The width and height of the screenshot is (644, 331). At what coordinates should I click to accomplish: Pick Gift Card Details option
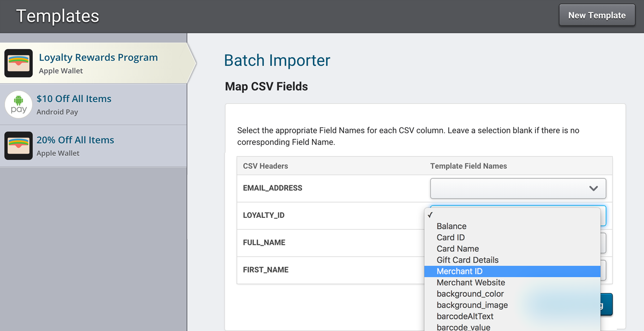(467, 260)
